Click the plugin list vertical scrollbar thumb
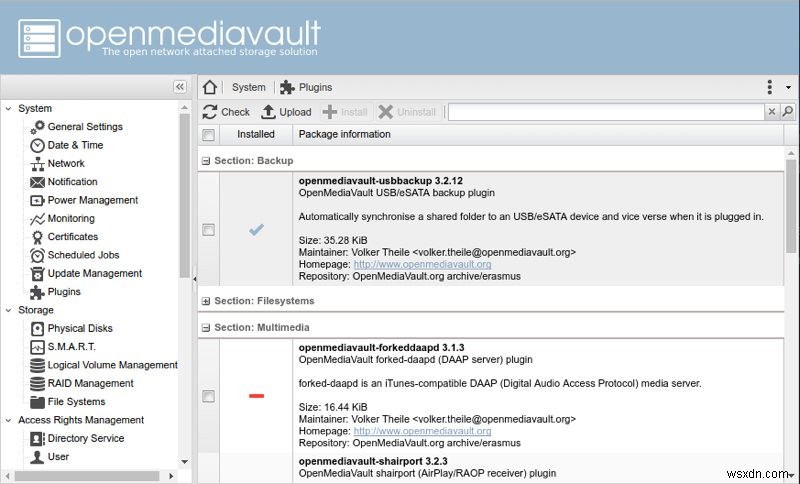800x484 pixels. pyautogui.click(x=791, y=206)
